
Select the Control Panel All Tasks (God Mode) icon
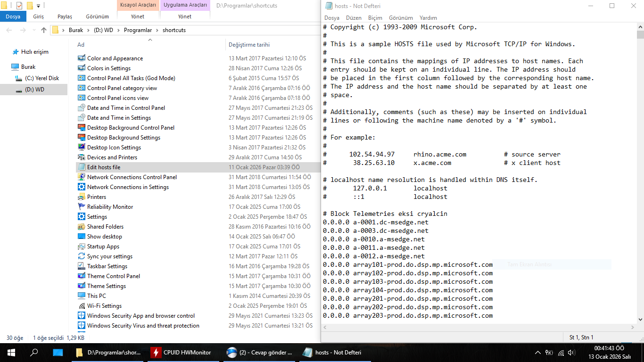click(x=82, y=78)
